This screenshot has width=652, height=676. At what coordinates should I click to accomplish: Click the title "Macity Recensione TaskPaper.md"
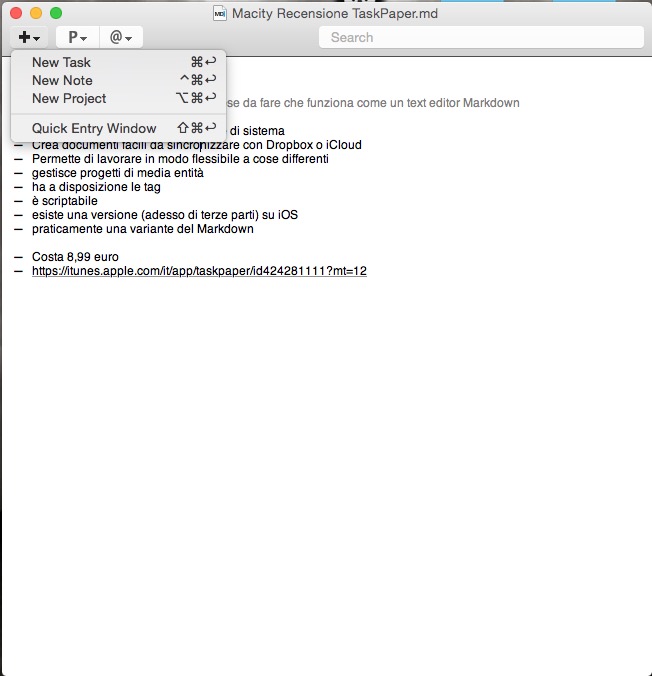(x=335, y=13)
